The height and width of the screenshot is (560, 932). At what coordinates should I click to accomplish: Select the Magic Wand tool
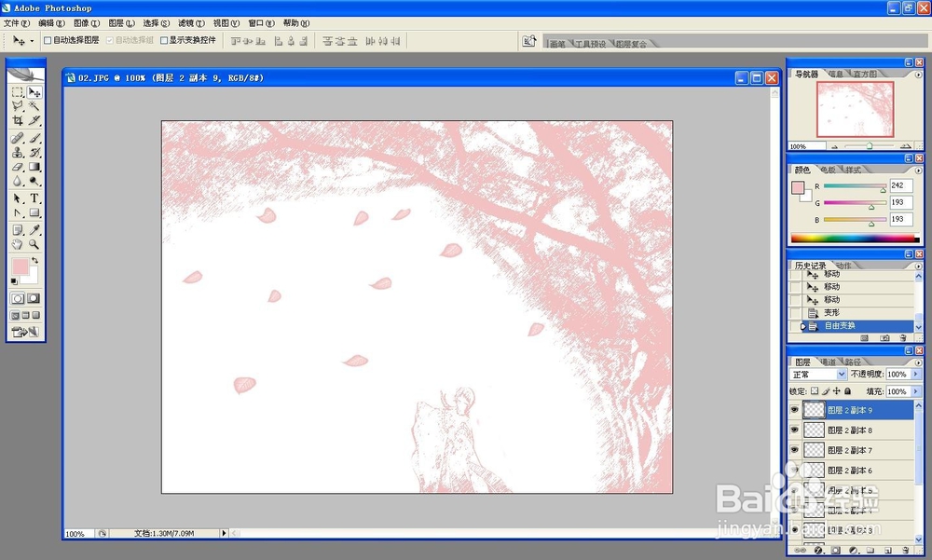click(34, 106)
